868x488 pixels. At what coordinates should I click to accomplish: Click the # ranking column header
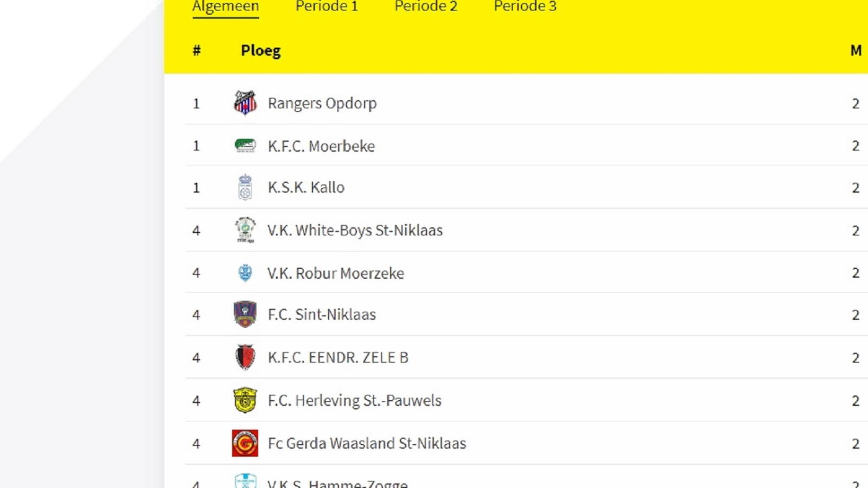(x=196, y=50)
